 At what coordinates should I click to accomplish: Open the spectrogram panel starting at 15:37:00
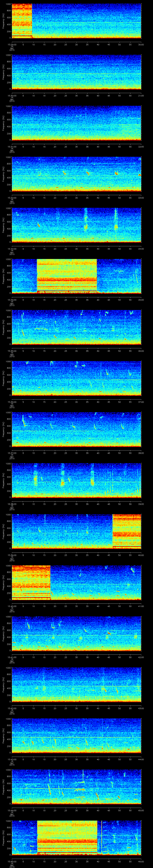tap(76, 429)
